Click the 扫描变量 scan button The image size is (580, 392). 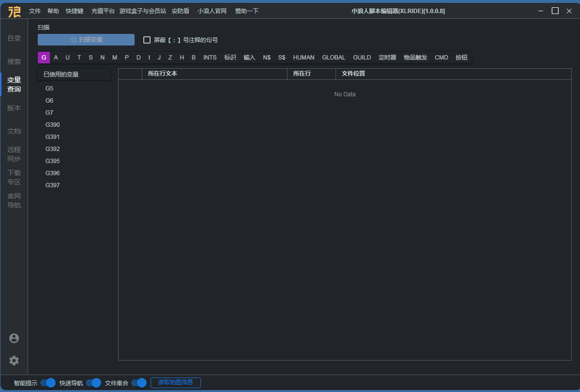click(x=86, y=40)
